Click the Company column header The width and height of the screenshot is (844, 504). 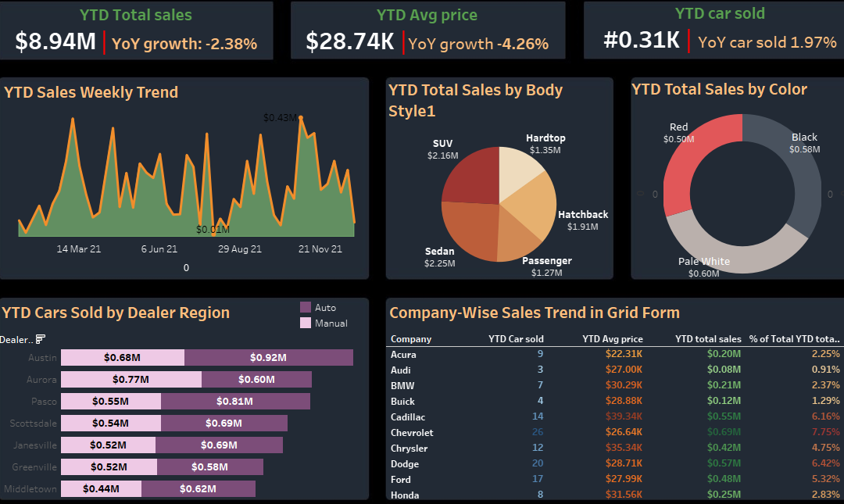pos(411,339)
